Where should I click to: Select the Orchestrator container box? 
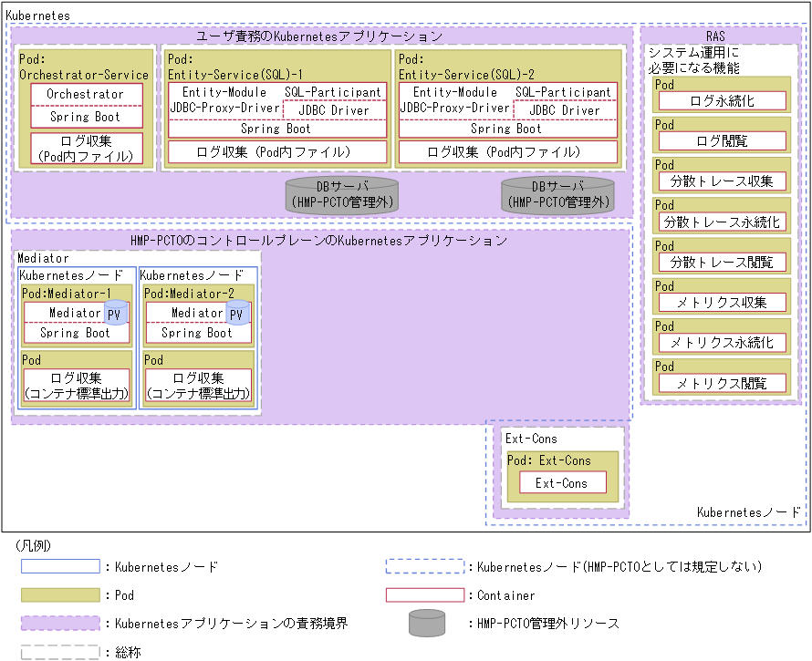click(86, 94)
